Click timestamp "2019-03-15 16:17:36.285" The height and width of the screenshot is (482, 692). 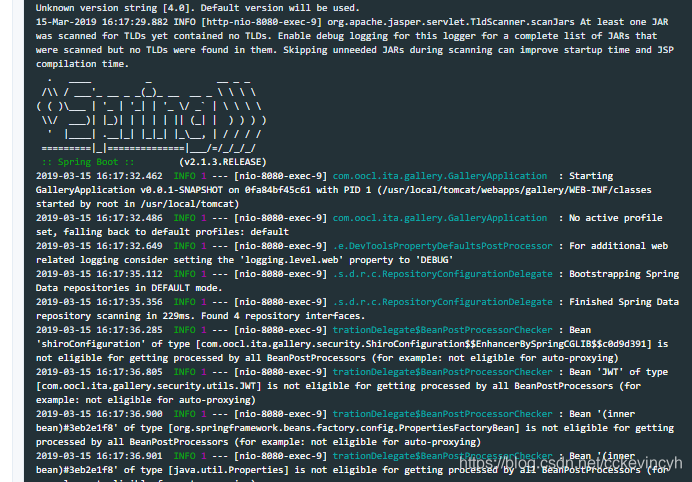tap(99, 330)
